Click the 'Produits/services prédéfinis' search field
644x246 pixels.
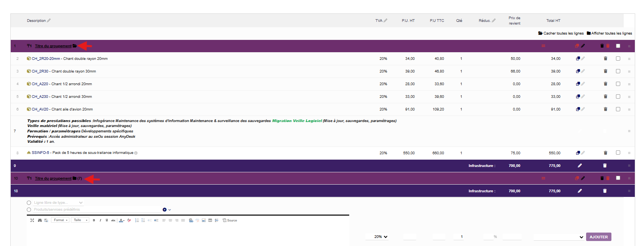(x=97, y=210)
